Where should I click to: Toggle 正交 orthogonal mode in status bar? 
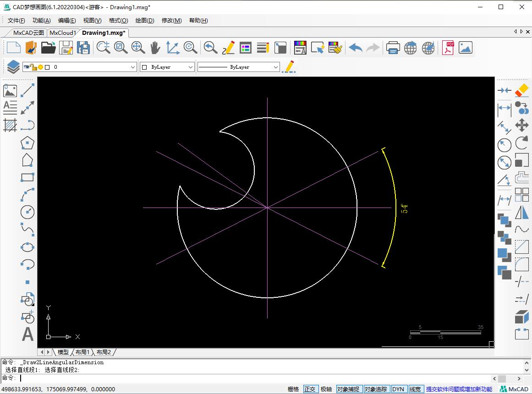click(311, 389)
